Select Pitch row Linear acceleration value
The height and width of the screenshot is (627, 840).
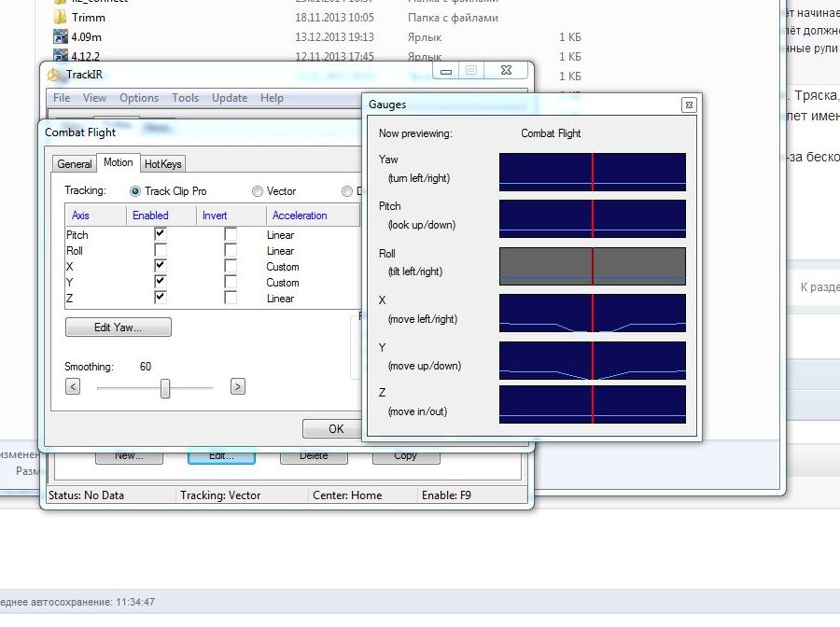pyautogui.click(x=280, y=235)
